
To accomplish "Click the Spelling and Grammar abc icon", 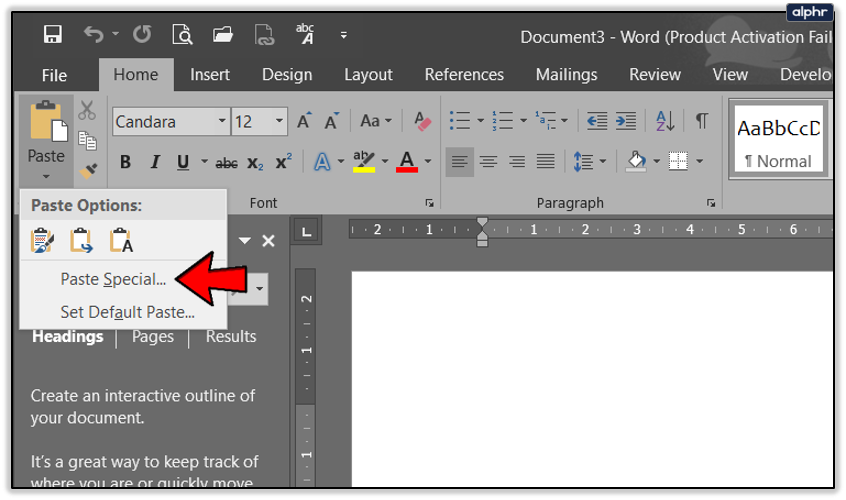I will pos(305,34).
